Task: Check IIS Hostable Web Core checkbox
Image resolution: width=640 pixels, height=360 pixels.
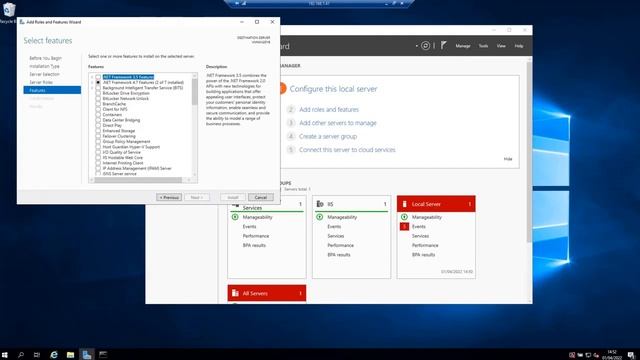Action: [98, 157]
